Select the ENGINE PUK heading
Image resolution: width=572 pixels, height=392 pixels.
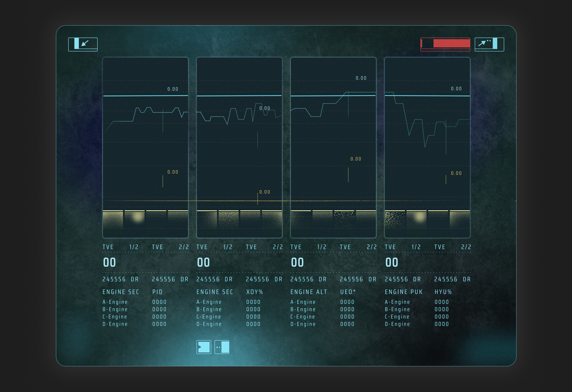click(x=403, y=292)
